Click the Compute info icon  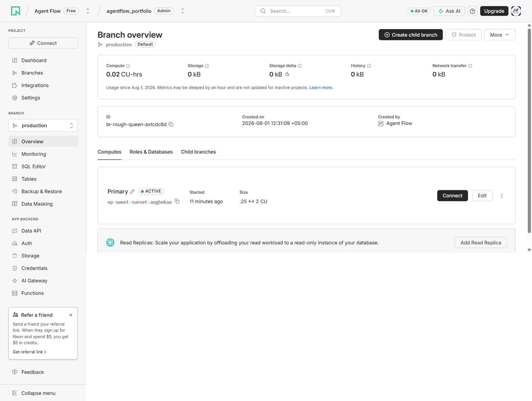click(128, 66)
